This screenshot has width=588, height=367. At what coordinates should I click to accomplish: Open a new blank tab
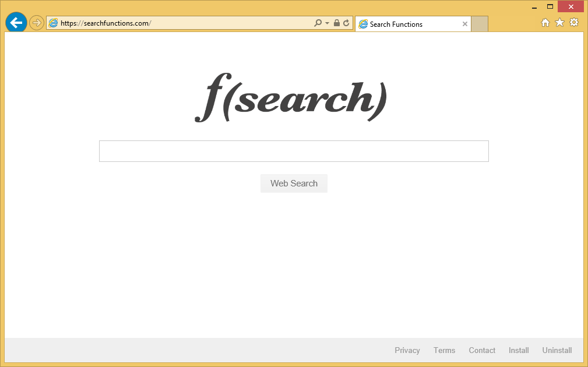coord(480,24)
